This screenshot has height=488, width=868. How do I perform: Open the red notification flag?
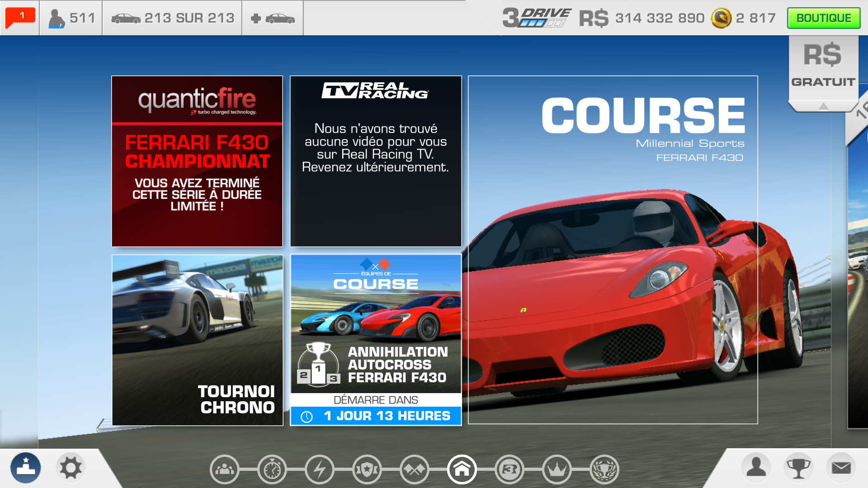point(20,18)
